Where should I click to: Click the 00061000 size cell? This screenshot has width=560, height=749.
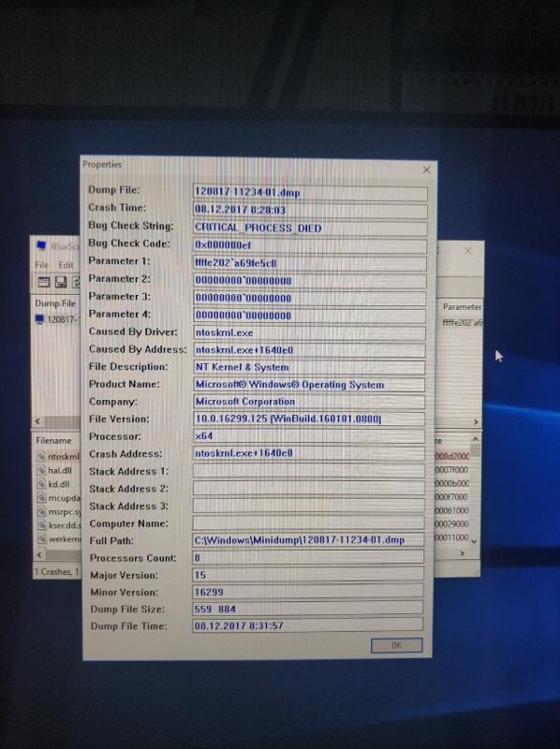tap(452, 510)
